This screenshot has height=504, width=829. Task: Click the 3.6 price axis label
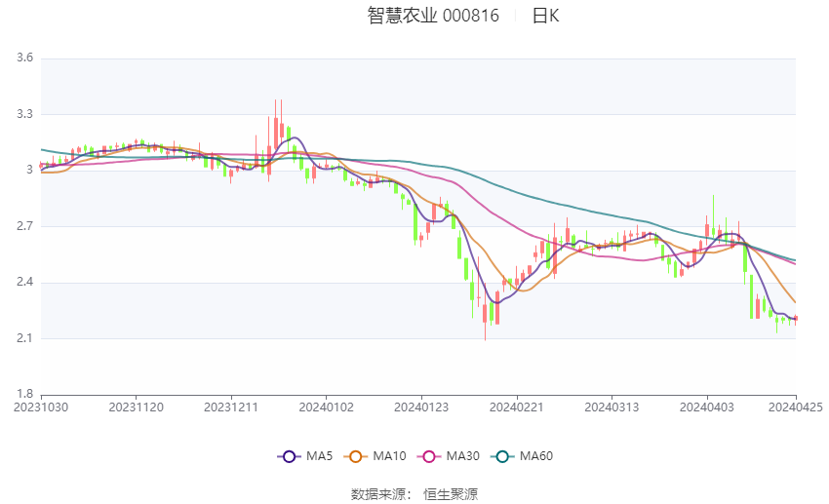click(x=24, y=58)
